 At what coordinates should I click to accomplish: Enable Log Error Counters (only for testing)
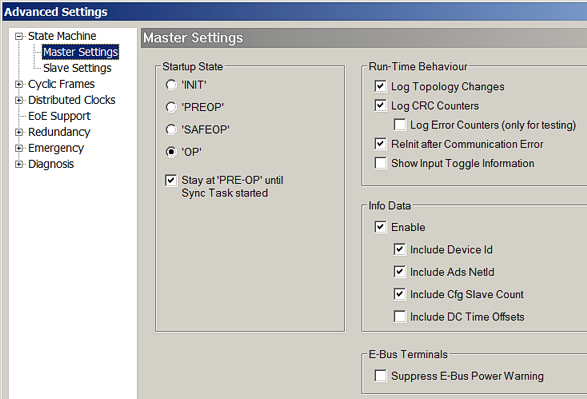point(399,125)
